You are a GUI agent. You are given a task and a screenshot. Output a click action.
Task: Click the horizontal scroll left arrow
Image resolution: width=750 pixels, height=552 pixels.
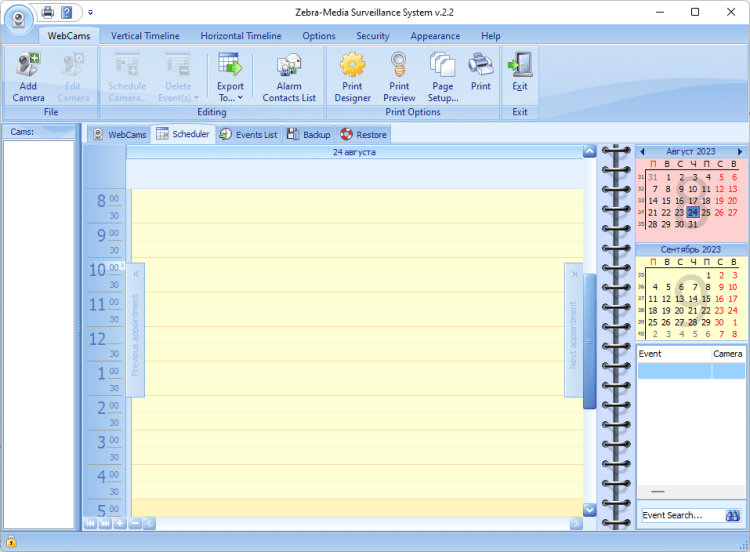[x=149, y=524]
